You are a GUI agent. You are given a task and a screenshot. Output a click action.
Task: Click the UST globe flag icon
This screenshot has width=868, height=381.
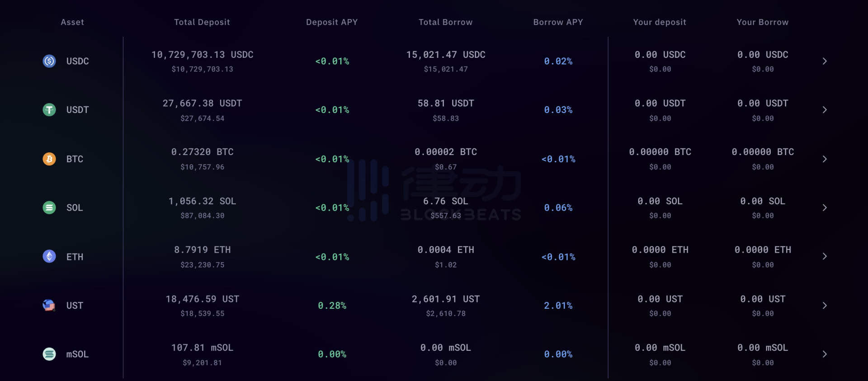49,306
